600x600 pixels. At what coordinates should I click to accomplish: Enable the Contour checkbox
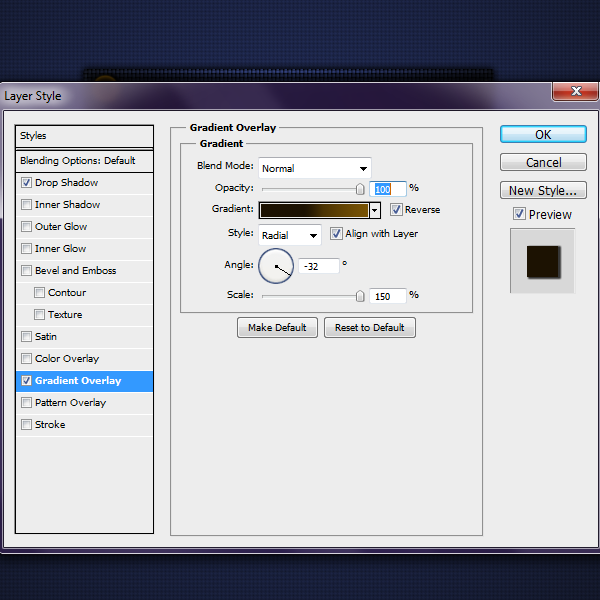coord(39,292)
